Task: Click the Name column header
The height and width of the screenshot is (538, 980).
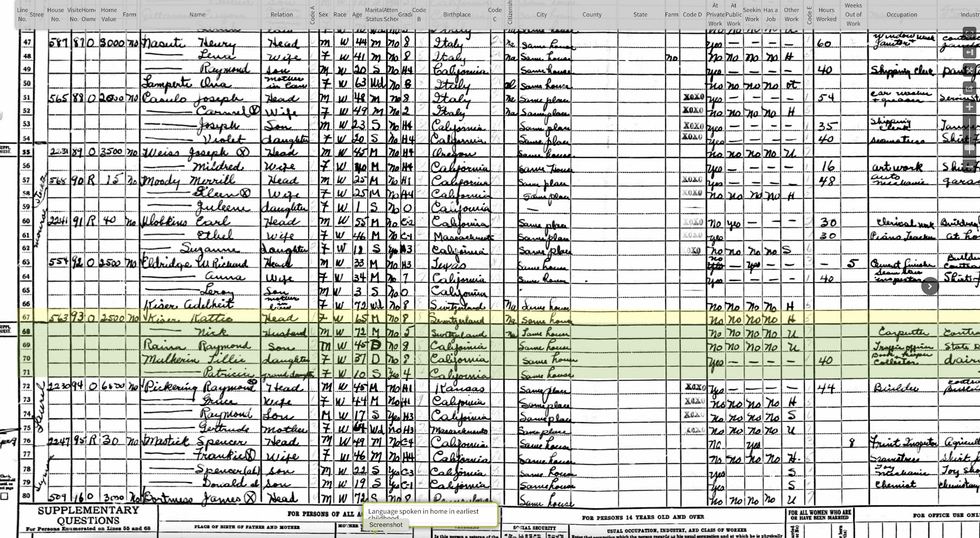Action: [197, 14]
